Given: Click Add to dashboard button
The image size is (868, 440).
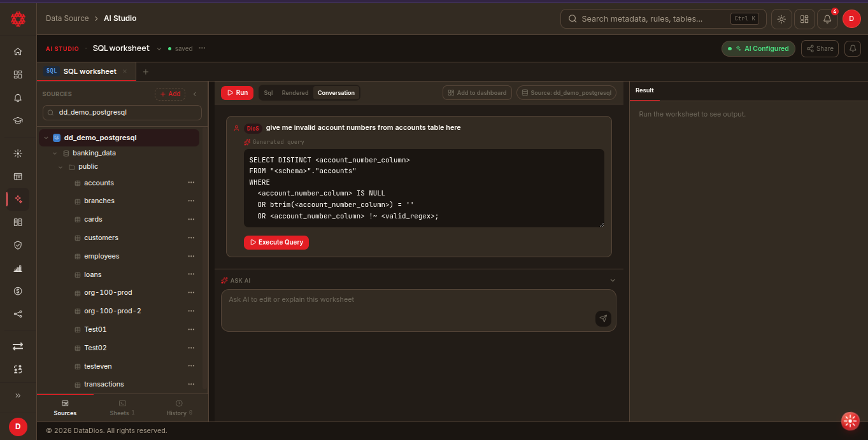Looking at the screenshot, I should pyautogui.click(x=477, y=93).
